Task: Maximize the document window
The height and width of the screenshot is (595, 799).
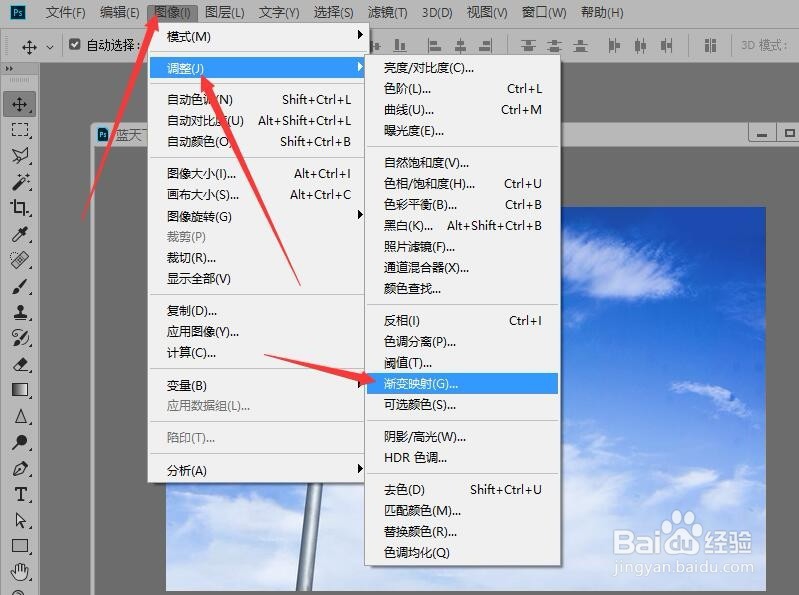Action: click(789, 133)
